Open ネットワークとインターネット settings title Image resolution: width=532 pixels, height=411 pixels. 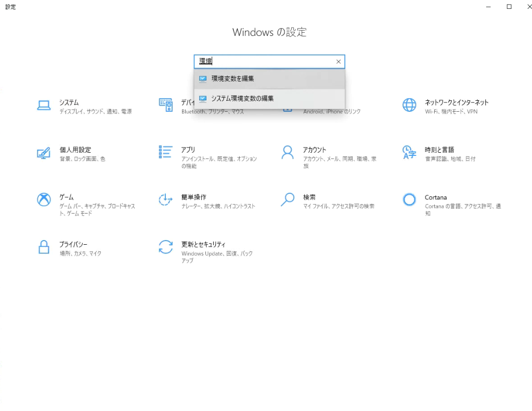pos(457,102)
